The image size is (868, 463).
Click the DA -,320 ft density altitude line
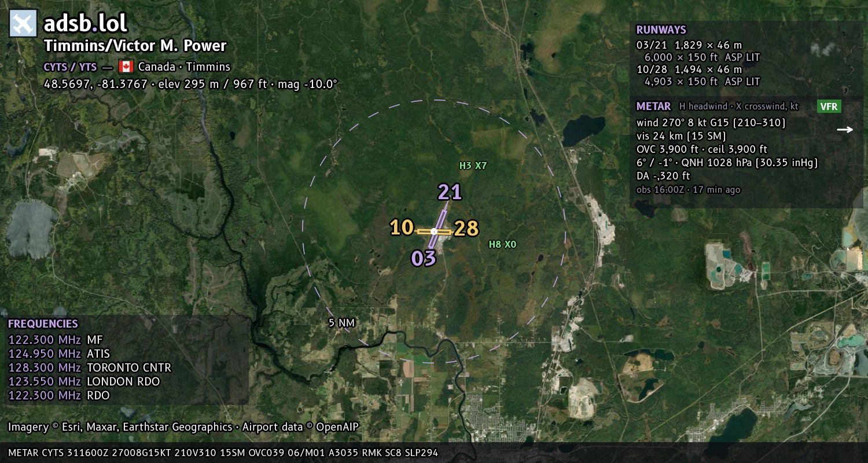point(663,176)
